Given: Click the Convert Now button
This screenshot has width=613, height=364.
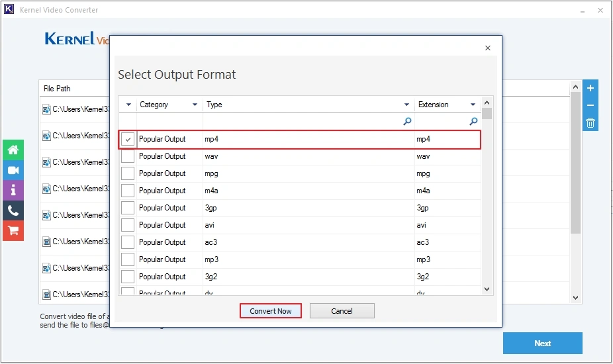Looking at the screenshot, I should (271, 311).
